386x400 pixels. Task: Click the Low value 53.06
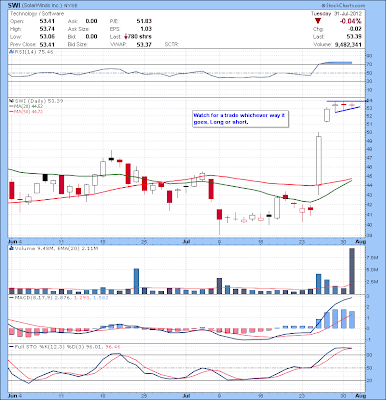(47, 37)
